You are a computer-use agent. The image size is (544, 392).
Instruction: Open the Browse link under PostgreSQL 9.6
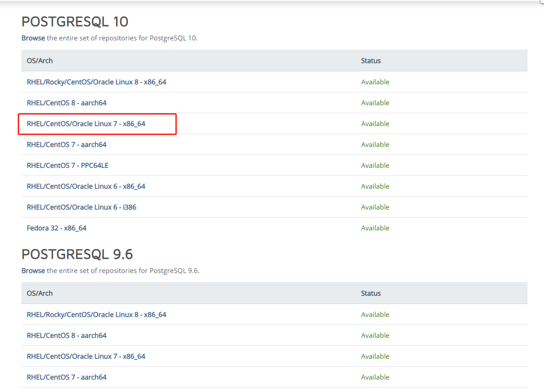(33, 271)
